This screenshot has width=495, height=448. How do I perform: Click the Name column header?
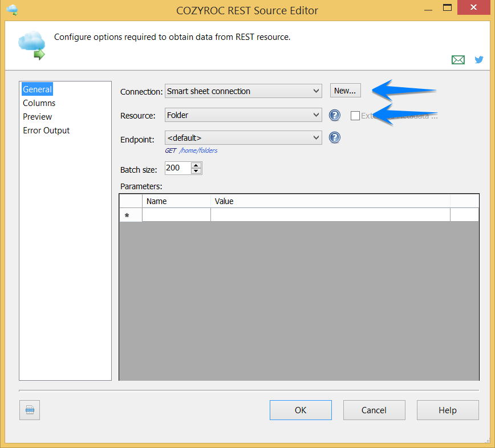[x=176, y=201]
